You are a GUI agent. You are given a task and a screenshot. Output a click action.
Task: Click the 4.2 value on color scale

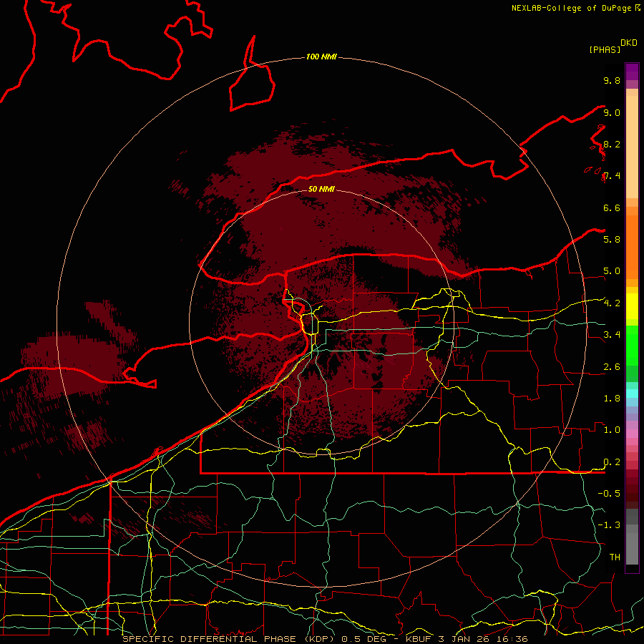612,303
